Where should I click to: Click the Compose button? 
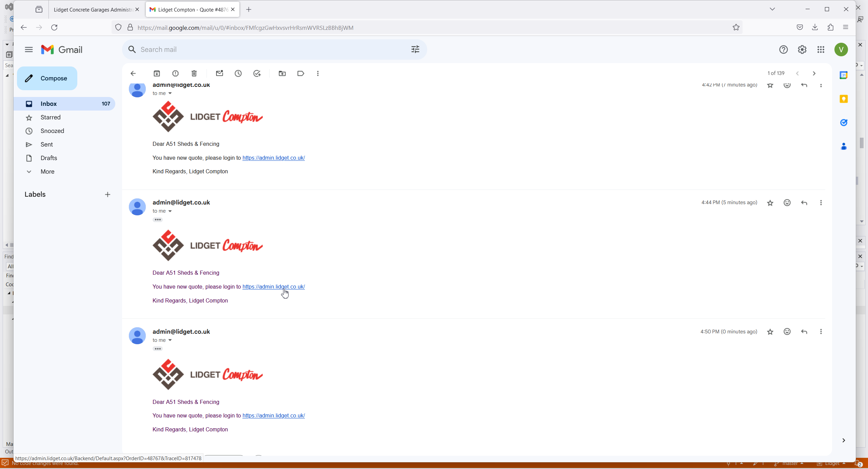(x=47, y=78)
